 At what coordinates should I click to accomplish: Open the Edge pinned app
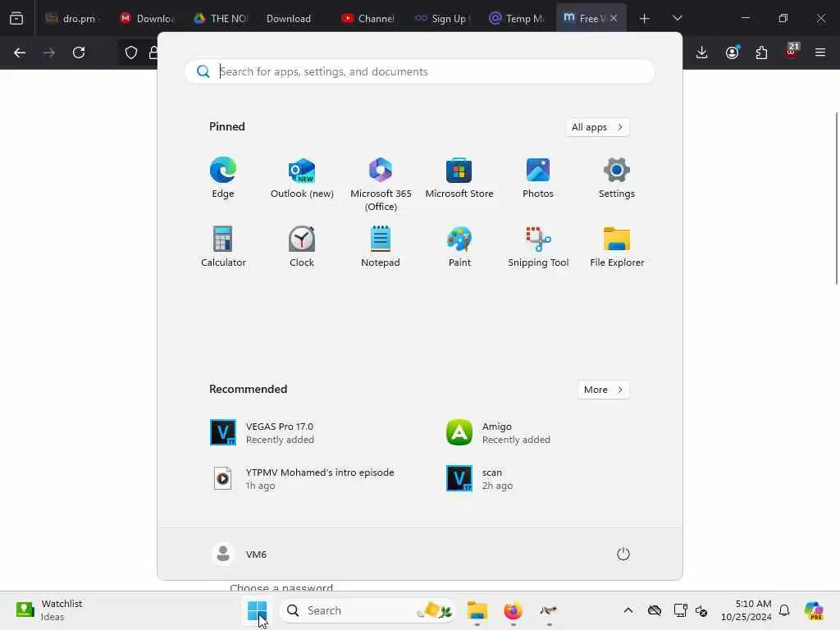(x=223, y=178)
